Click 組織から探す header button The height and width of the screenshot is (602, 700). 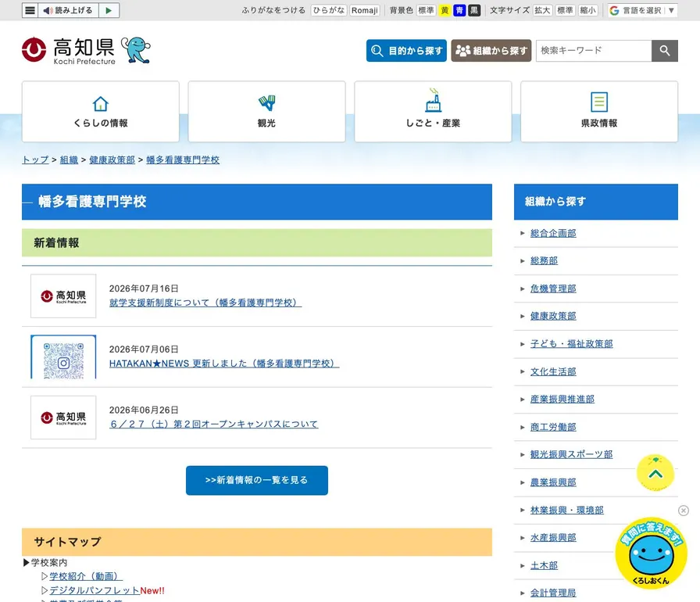[491, 51]
